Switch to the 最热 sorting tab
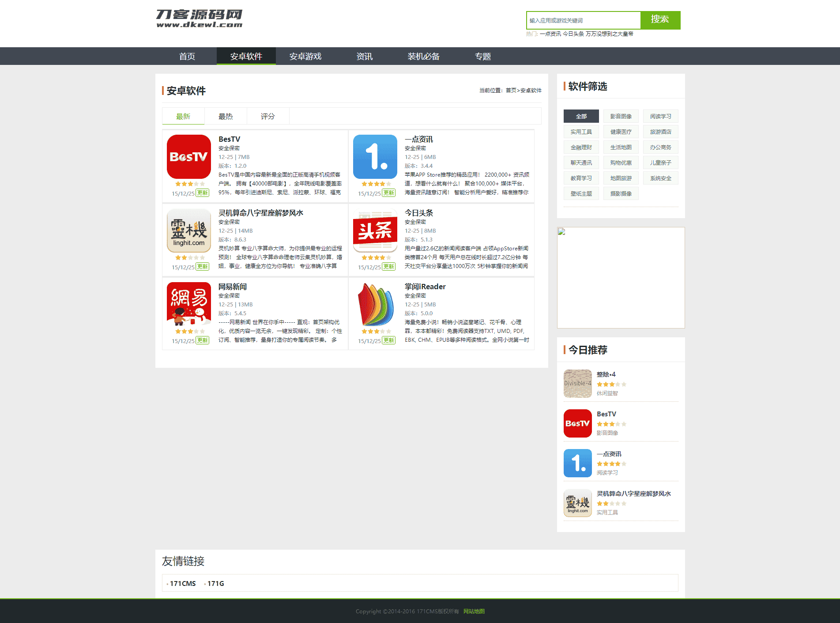Viewport: 840px width, 623px height. (x=226, y=116)
